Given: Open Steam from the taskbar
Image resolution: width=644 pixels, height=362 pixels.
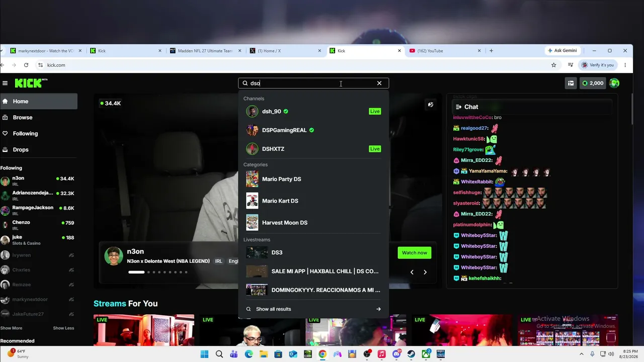Looking at the screenshot, I should tap(411, 354).
